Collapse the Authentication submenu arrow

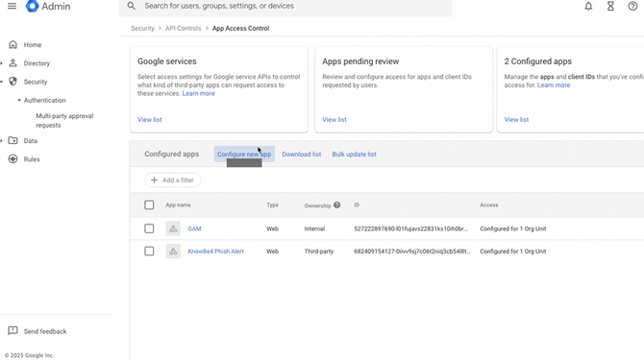coord(19,100)
